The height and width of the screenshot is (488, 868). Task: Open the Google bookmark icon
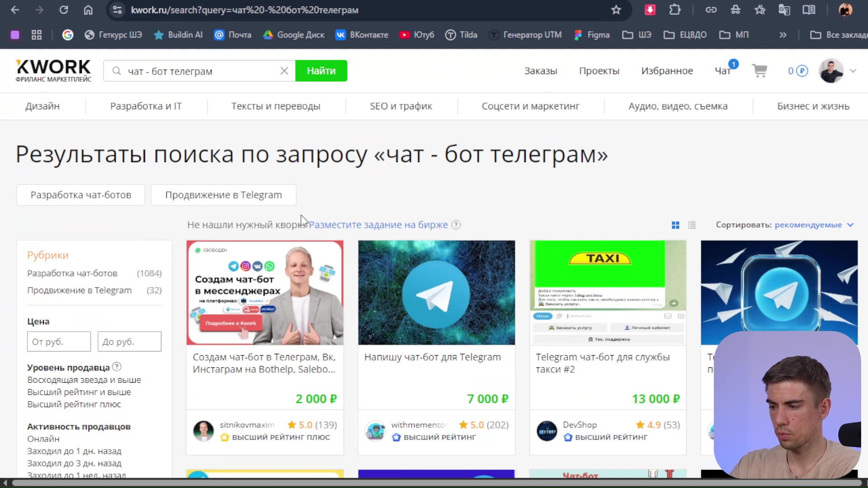tap(68, 35)
